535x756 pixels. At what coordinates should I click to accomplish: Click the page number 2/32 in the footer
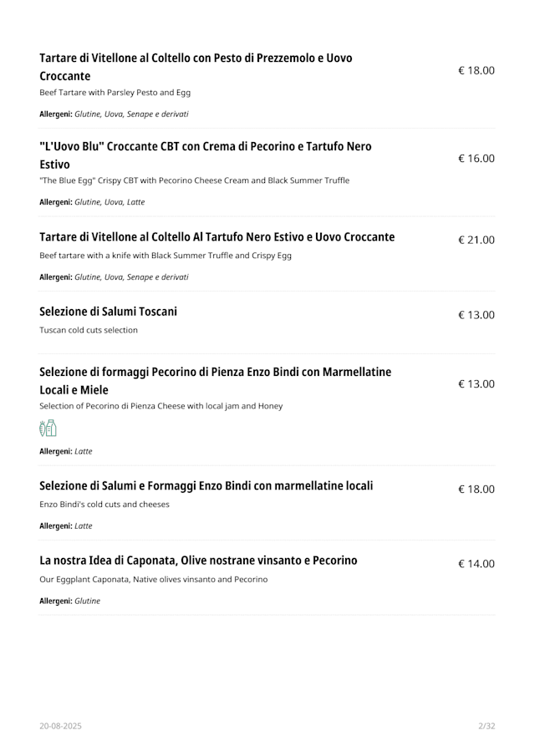click(x=487, y=726)
